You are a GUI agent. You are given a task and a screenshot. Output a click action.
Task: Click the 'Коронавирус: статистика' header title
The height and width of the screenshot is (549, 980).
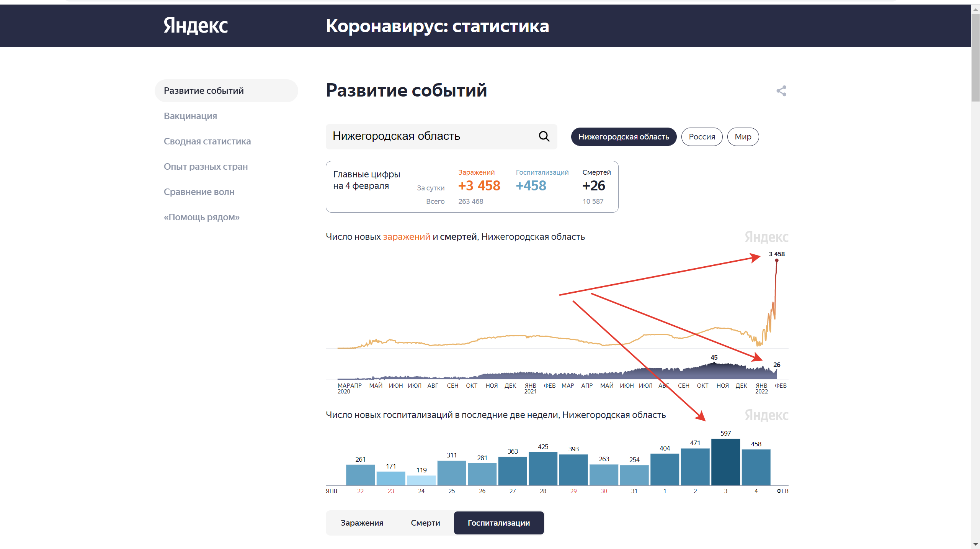tap(437, 26)
